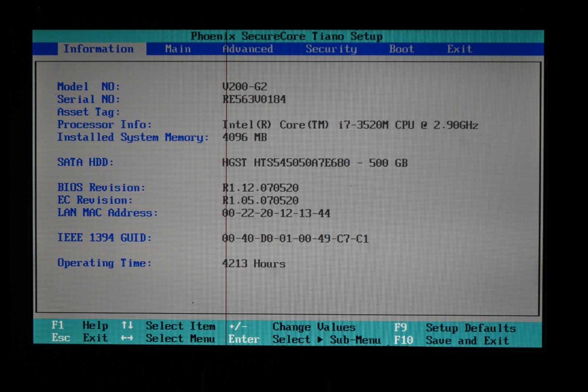Click the Setup Defaults legend text
The height and width of the screenshot is (392, 588).
pos(471,328)
